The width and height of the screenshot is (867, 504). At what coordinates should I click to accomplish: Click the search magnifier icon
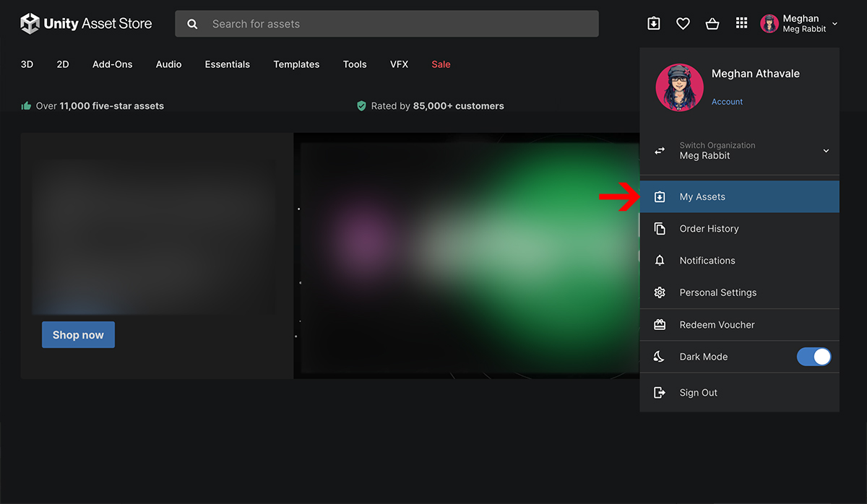pos(192,24)
